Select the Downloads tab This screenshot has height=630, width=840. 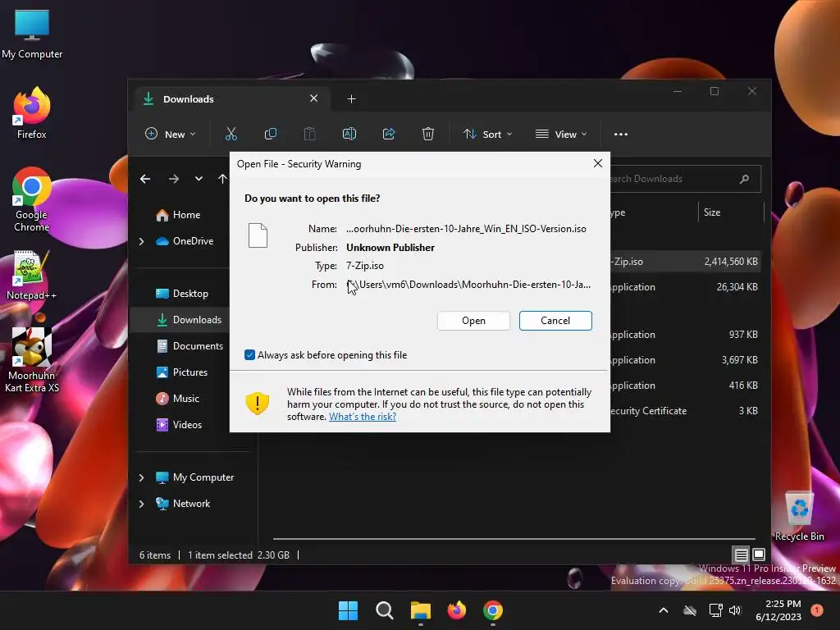click(x=231, y=99)
